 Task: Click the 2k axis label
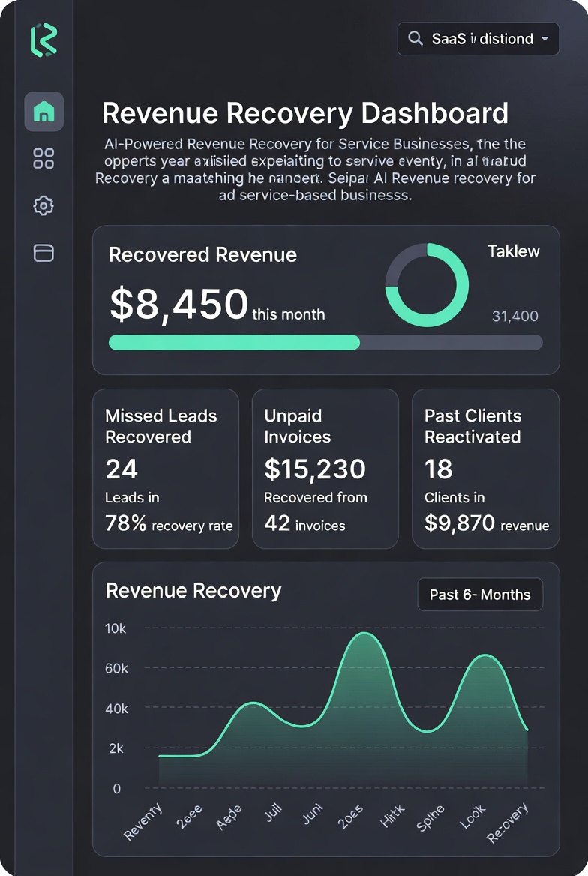click(115, 748)
